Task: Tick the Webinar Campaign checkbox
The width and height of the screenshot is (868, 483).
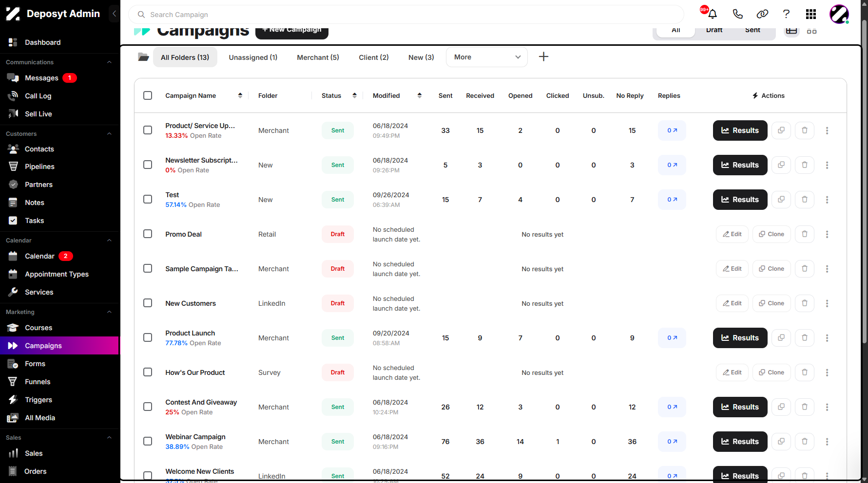Action: tap(148, 441)
